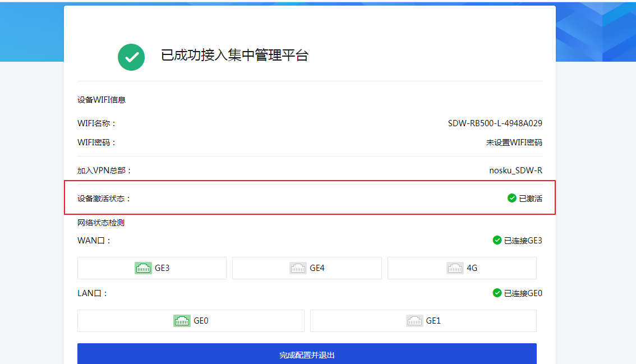
Task: Click the 已成功接入集中管理平台 title
Action: (x=234, y=56)
